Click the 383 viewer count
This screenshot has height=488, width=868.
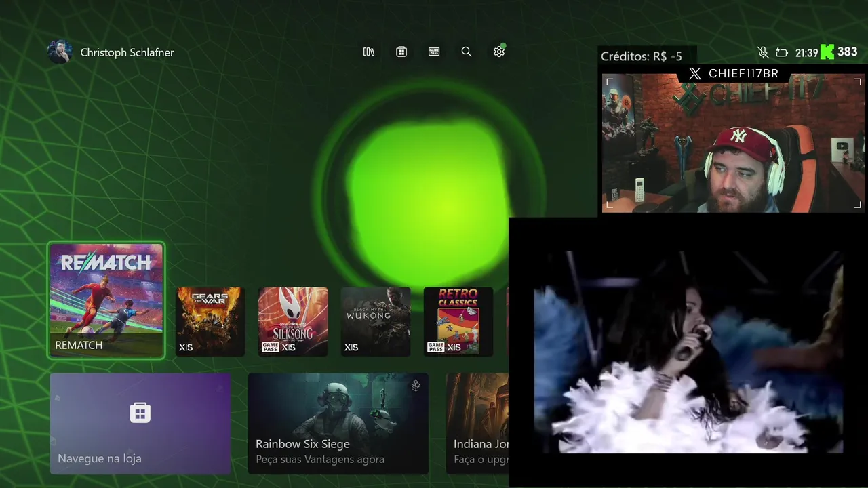tap(848, 52)
